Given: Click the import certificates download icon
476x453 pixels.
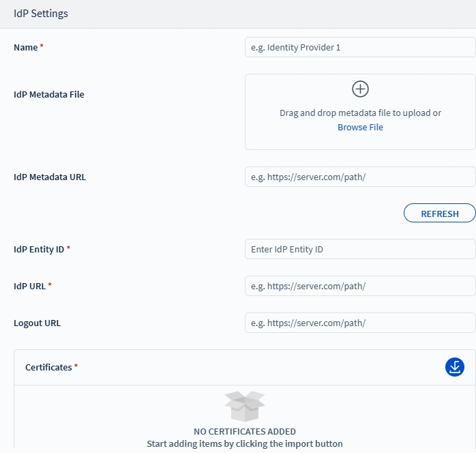Looking at the screenshot, I should (x=454, y=367).
